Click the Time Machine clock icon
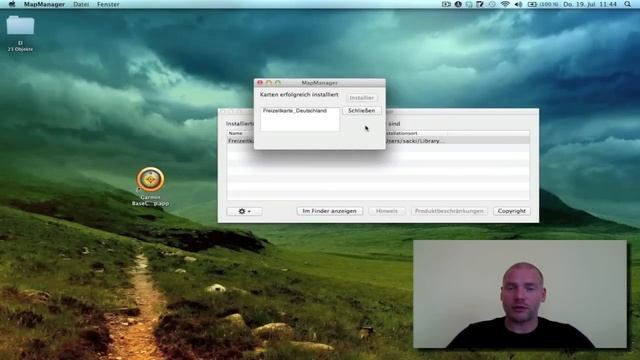 click(492, 4)
